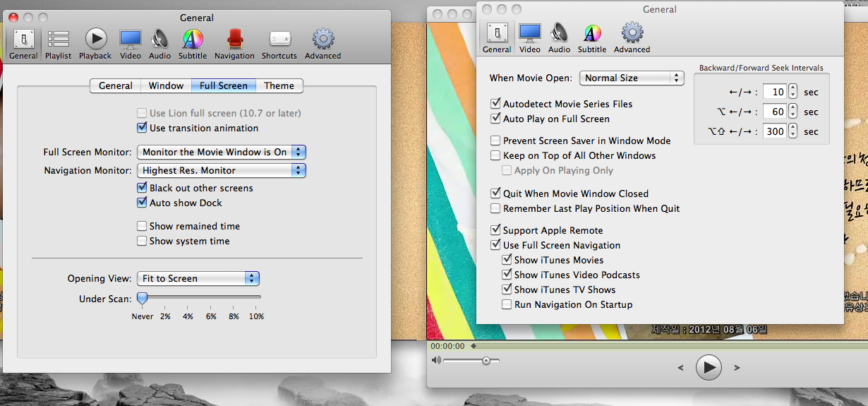Open the Navigation Monitor dropdown
This screenshot has height=406, width=868.
(222, 170)
